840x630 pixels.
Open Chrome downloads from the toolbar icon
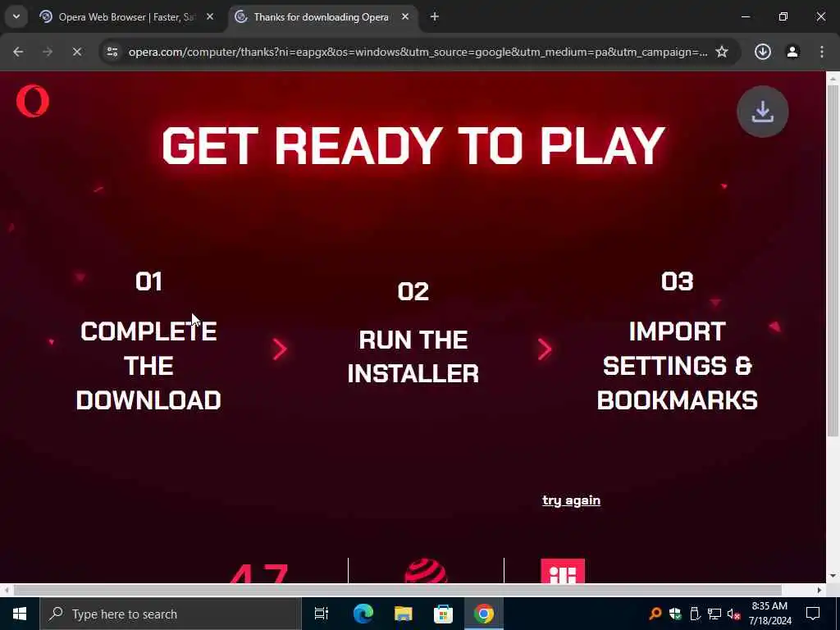pyautogui.click(x=762, y=52)
